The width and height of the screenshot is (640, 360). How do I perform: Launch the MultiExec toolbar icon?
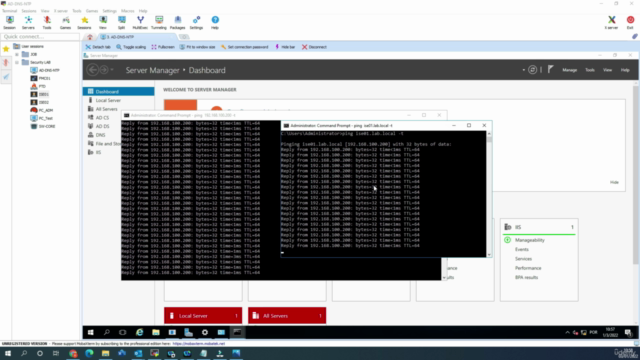pyautogui.click(x=140, y=22)
